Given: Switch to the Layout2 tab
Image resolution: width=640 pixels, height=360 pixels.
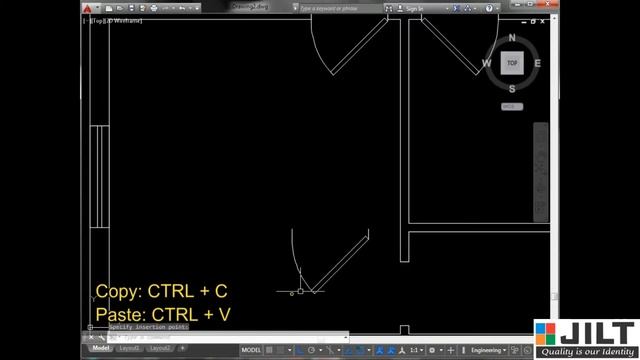Looking at the screenshot, I should pos(160,348).
